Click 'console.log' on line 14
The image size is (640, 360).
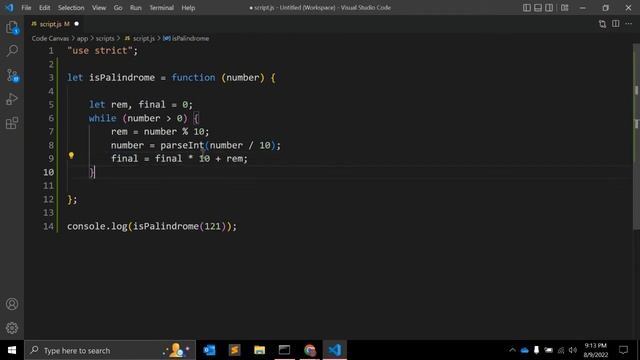click(x=97, y=226)
